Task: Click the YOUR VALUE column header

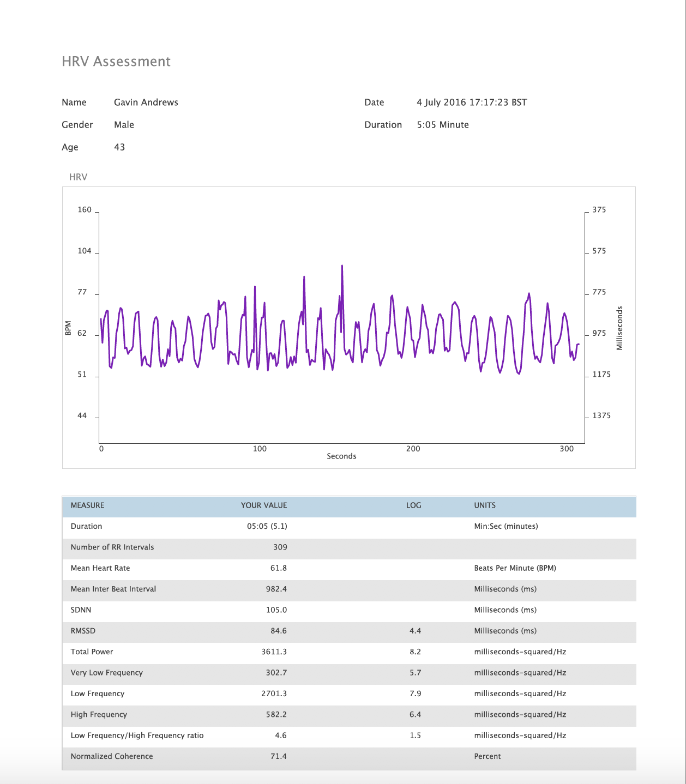Action: 263,505
